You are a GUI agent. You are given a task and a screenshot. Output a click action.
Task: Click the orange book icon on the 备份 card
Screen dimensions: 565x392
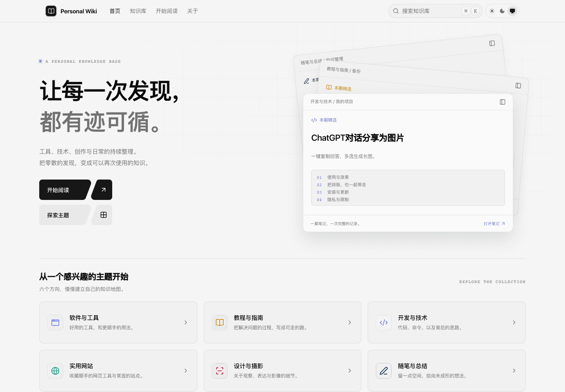point(329,87)
